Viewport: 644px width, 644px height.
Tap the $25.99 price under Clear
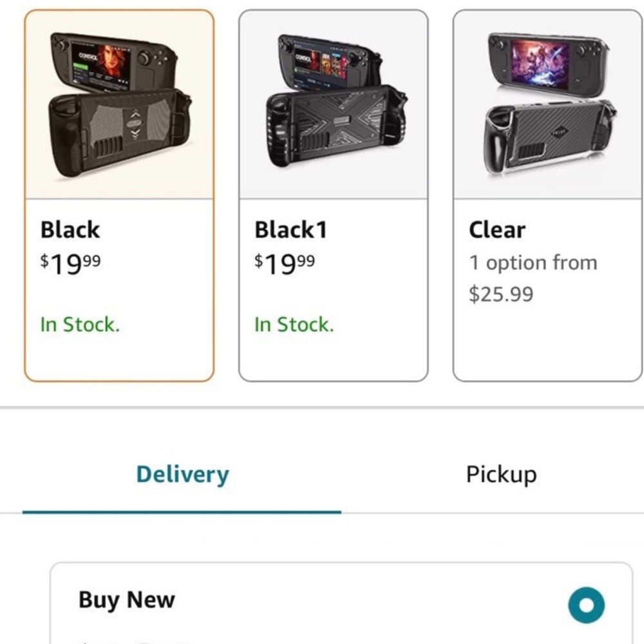click(x=501, y=294)
